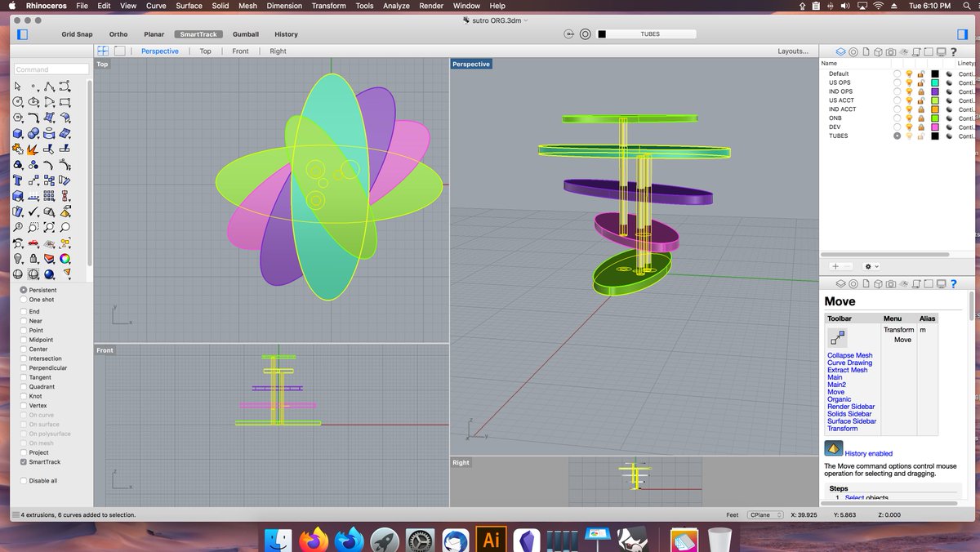Viewport: 980px width, 552px height.
Task: Toggle the left sidebar button
Action: pos(22,34)
